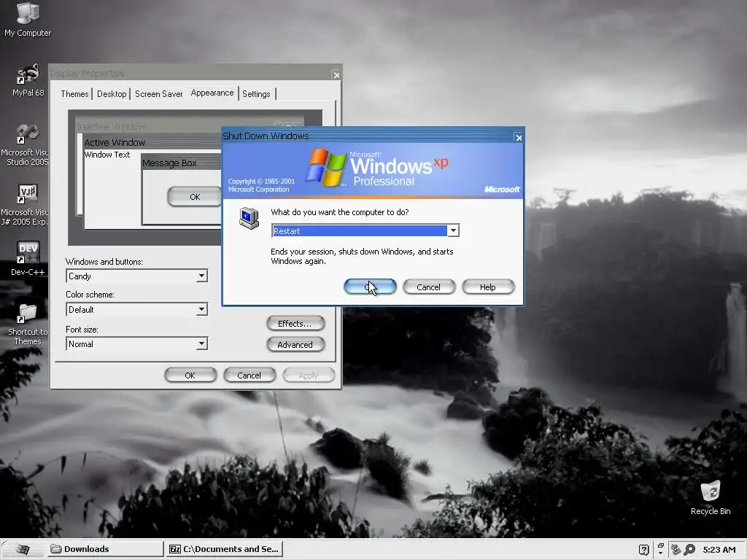This screenshot has height=560, width=747.
Task: Click the 5:23 AM taskbar clock
Action: click(719, 550)
